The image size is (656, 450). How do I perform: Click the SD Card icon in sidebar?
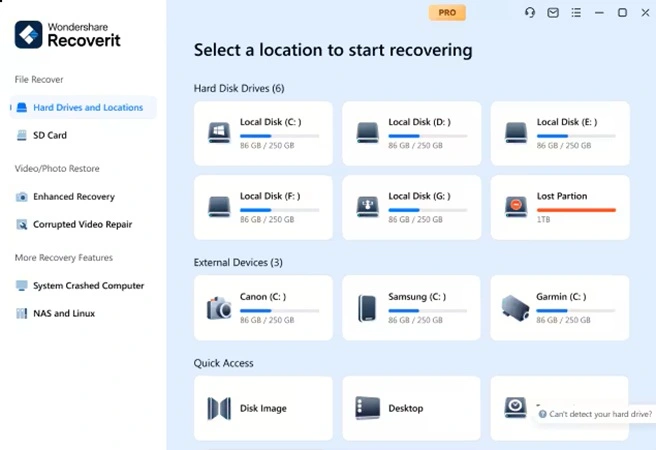pyautogui.click(x=22, y=135)
